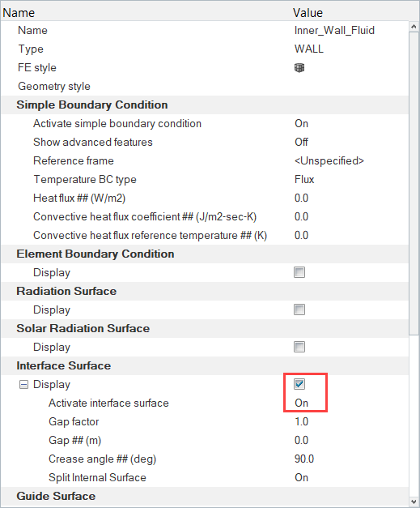Open the Reference frame Unspecified value
This screenshot has height=508, width=420.
pyautogui.click(x=329, y=161)
